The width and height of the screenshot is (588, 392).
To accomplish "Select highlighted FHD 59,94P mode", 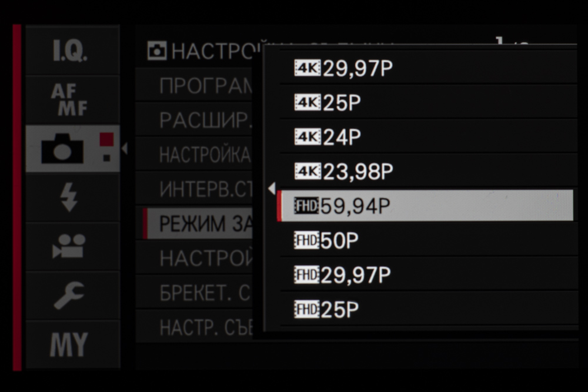I will [426, 206].
